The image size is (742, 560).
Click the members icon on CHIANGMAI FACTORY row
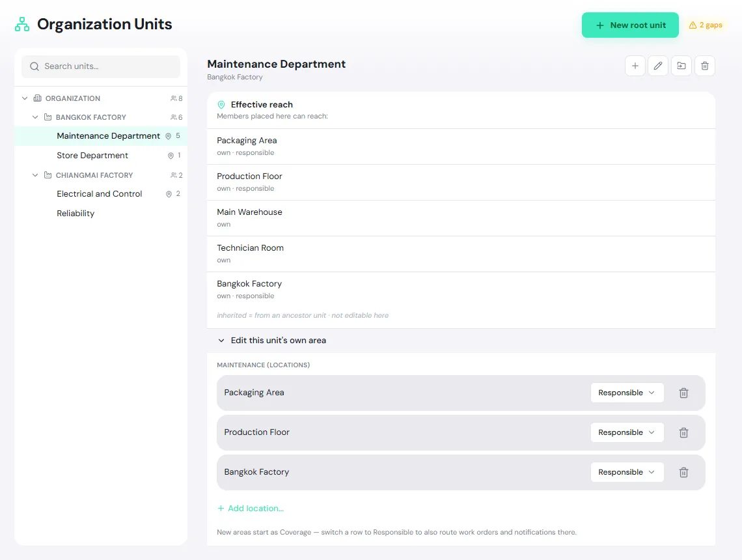[174, 175]
